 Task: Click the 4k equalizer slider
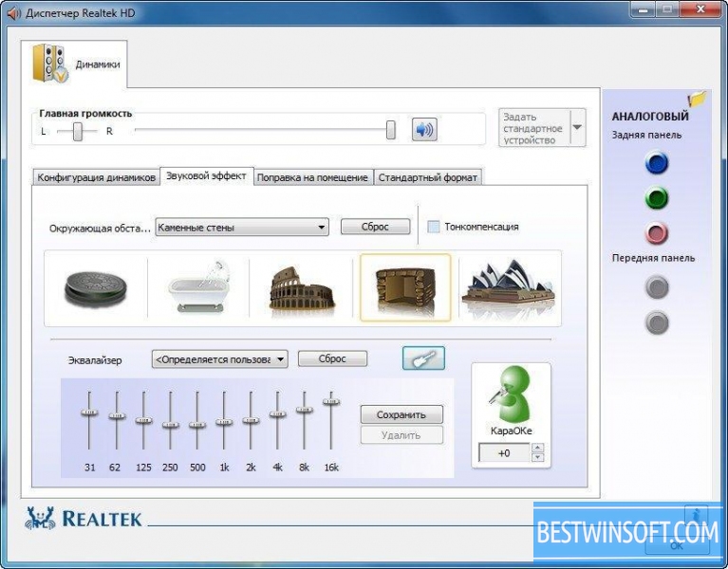(278, 413)
